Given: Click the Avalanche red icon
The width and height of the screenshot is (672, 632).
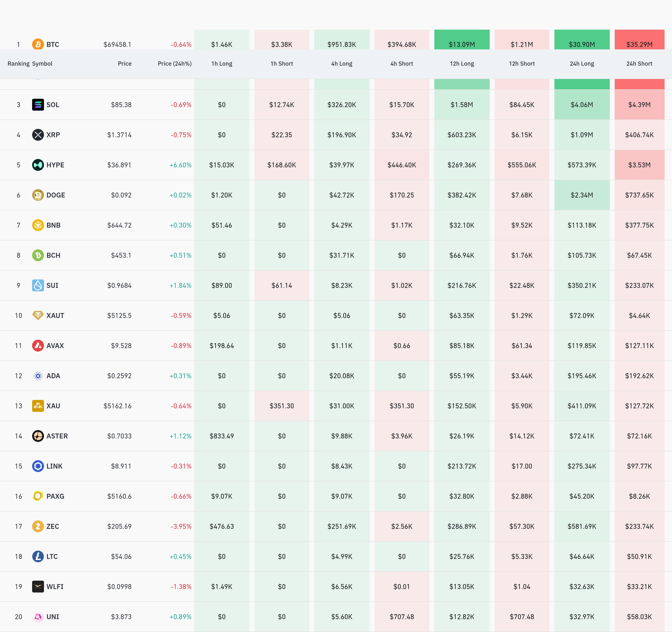Looking at the screenshot, I should click(38, 346).
